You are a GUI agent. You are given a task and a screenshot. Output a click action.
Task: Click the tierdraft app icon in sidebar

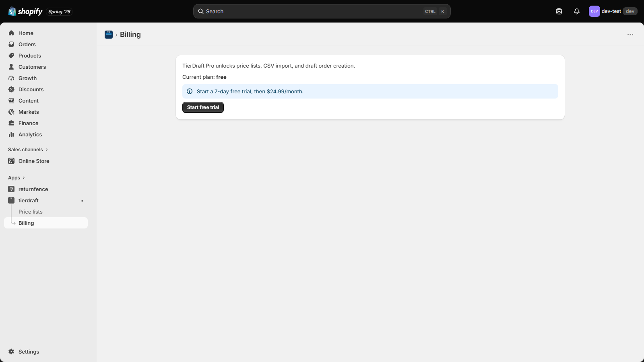coord(11,200)
